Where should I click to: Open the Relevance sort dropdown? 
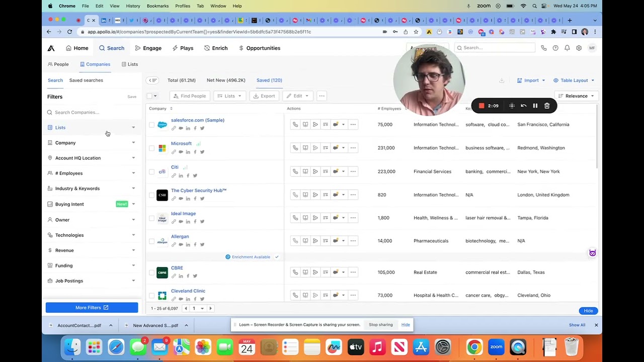click(x=576, y=96)
